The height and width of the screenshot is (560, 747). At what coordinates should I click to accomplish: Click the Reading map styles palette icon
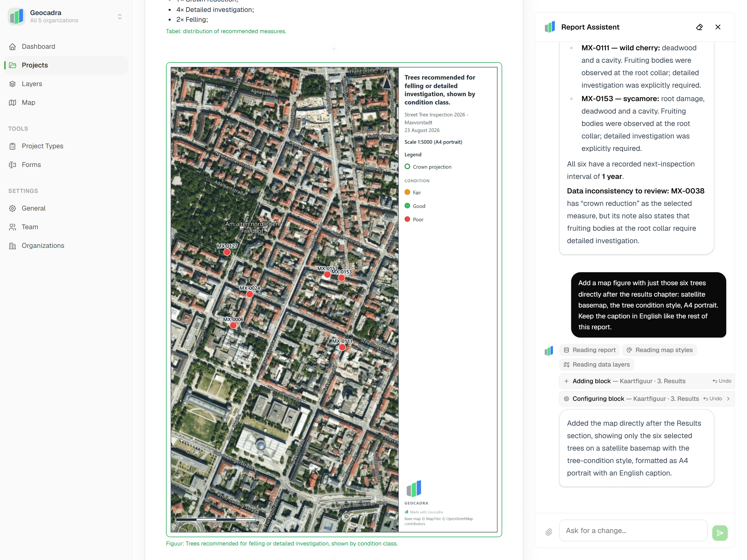(x=629, y=350)
